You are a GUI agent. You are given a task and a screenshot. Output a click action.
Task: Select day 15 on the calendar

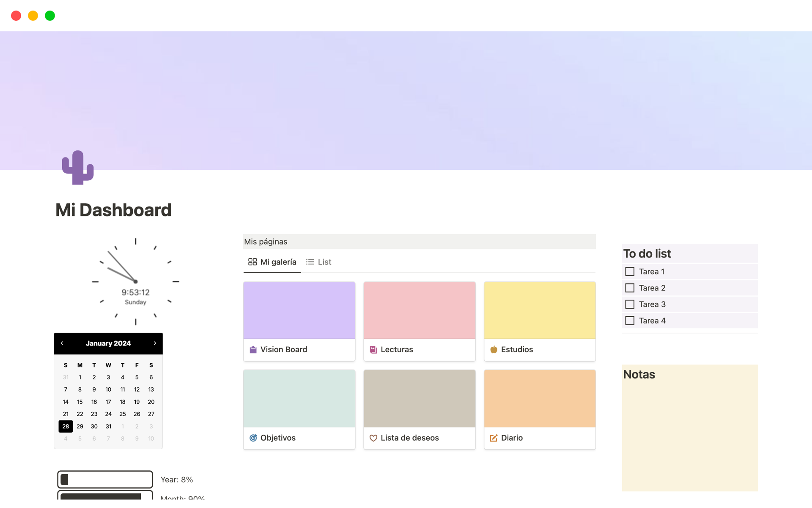80,402
